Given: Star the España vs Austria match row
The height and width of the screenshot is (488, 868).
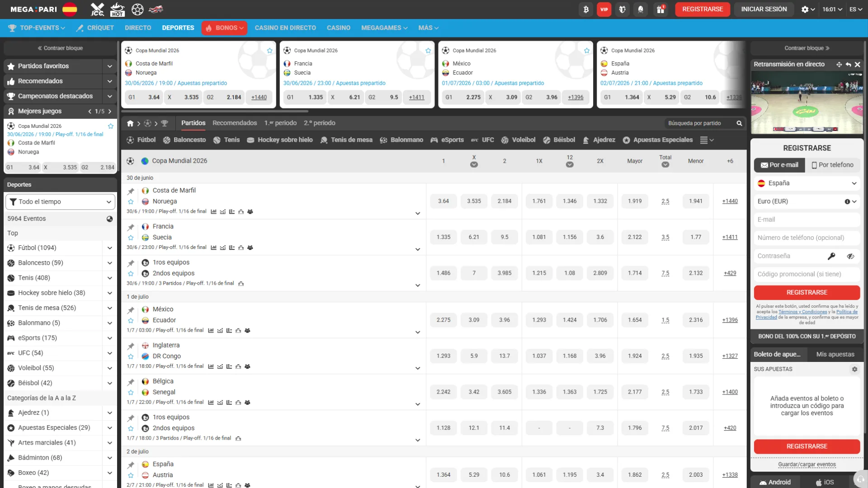Looking at the screenshot, I should pos(131,475).
